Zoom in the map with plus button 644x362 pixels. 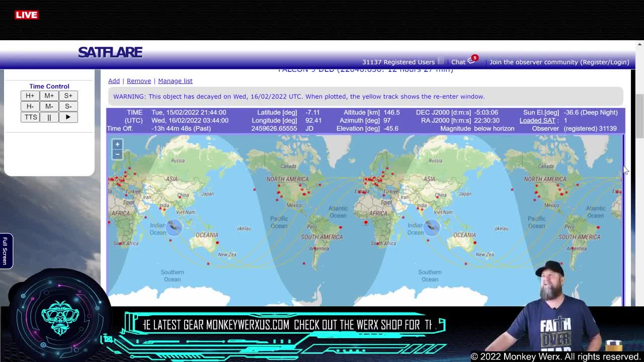click(x=117, y=144)
